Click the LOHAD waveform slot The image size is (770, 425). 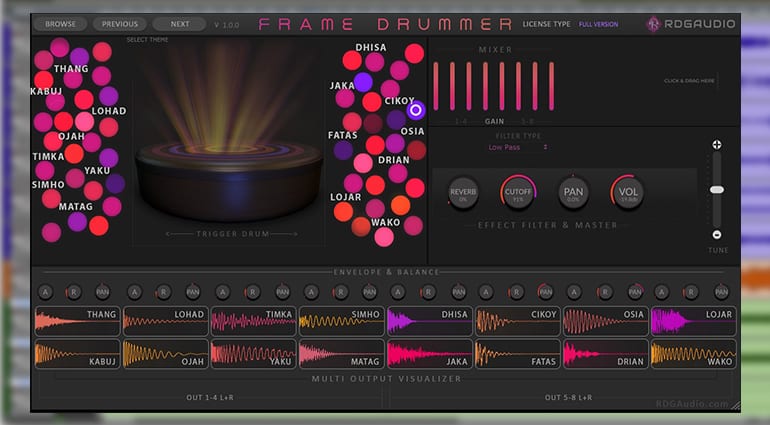(x=165, y=321)
